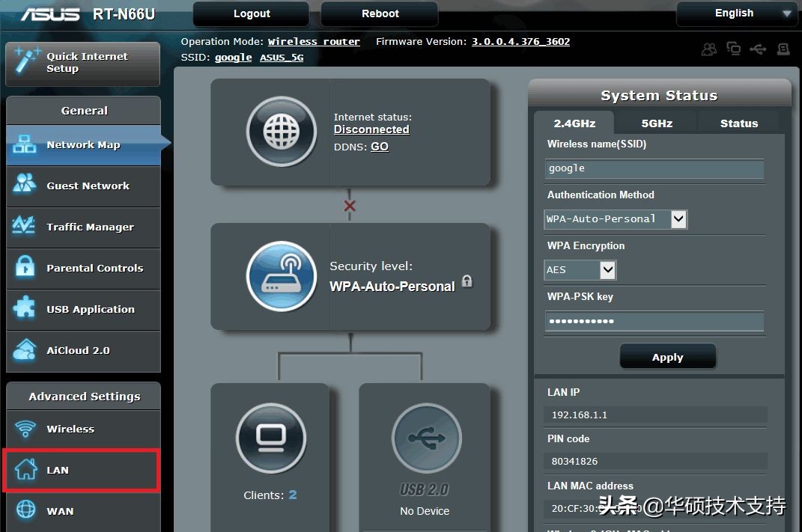Click the WPA-PSK key input field
Image resolution: width=802 pixels, height=532 pixels.
654,322
